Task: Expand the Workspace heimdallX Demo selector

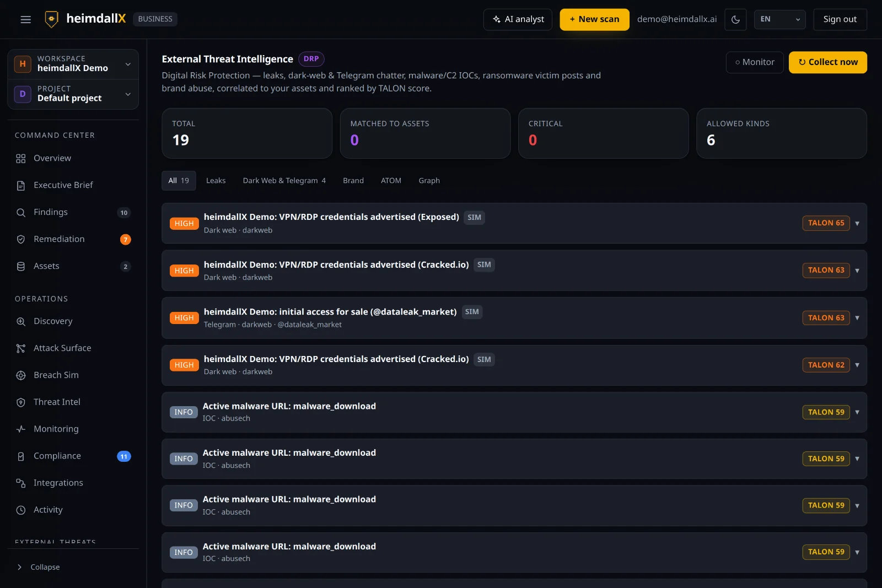Action: 73,64
